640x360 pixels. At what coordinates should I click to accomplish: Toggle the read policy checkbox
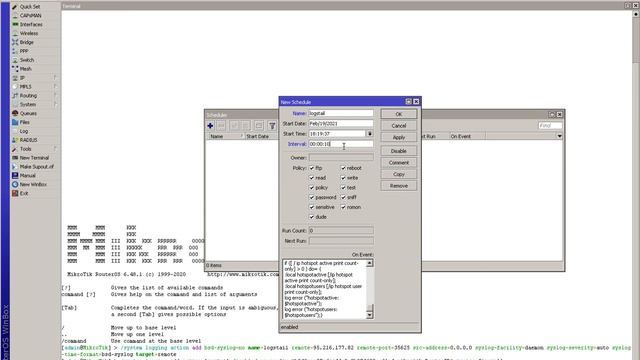point(312,178)
